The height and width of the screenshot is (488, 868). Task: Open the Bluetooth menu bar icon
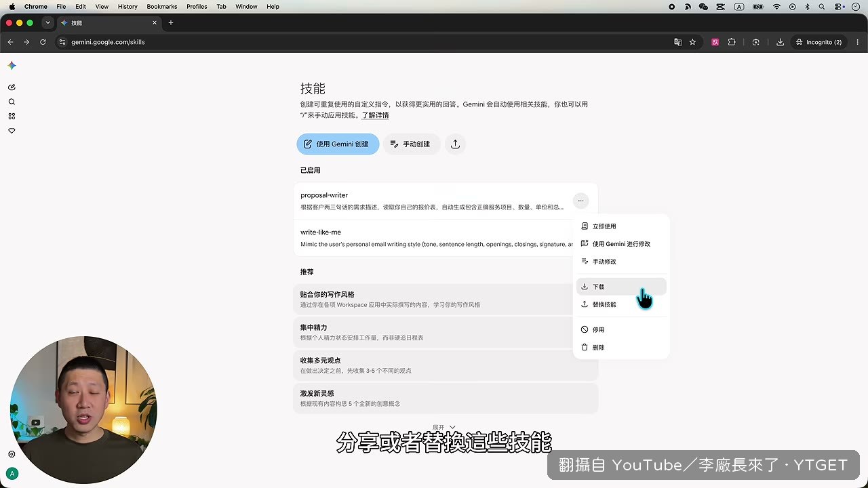(808, 7)
